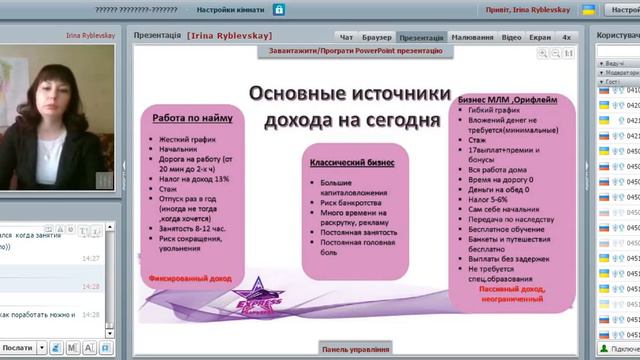Click the collapse handle right of the video panel
The height and width of the screenshot is (360, 640).
124,176
